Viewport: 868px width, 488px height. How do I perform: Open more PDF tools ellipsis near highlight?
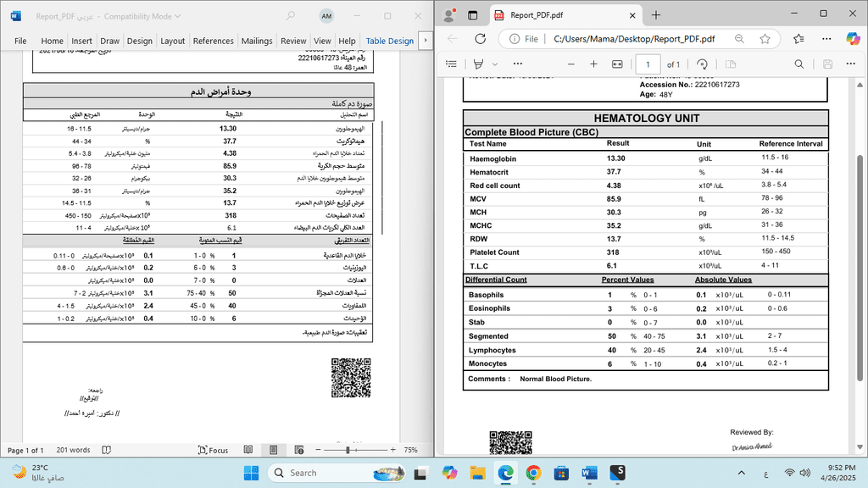[x=518, y=64]
